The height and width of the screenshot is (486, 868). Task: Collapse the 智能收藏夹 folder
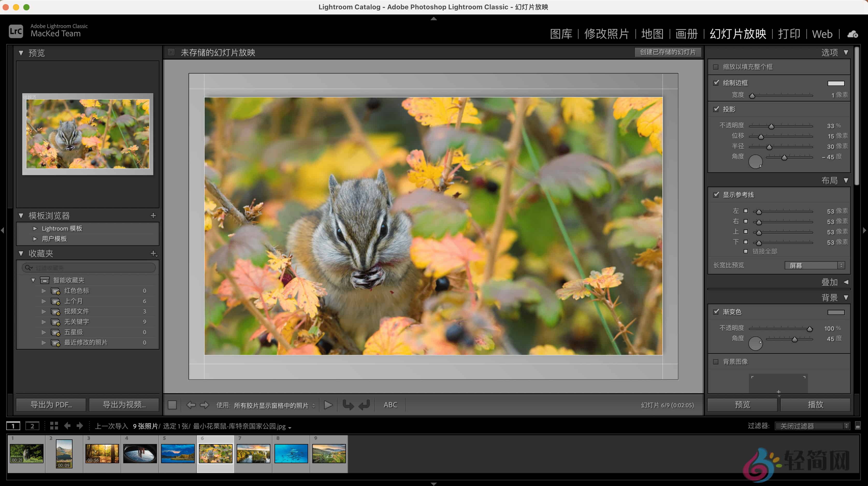click(33, 280)
